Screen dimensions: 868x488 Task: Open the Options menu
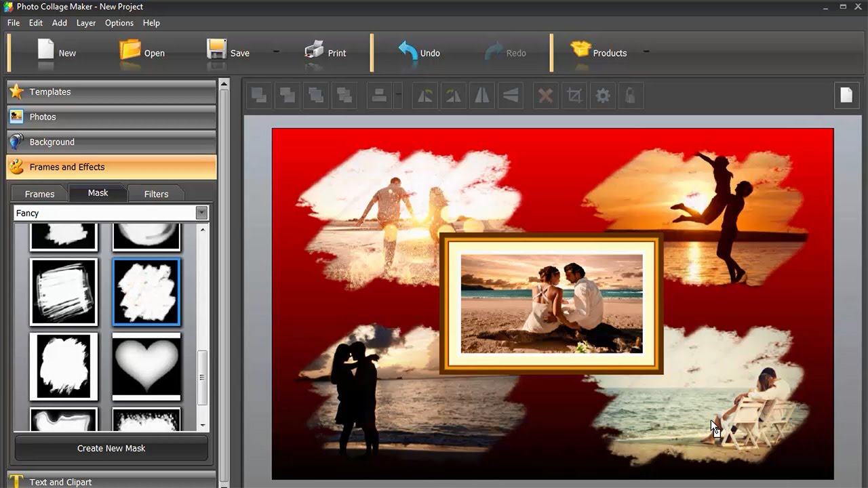coord(119,22)
